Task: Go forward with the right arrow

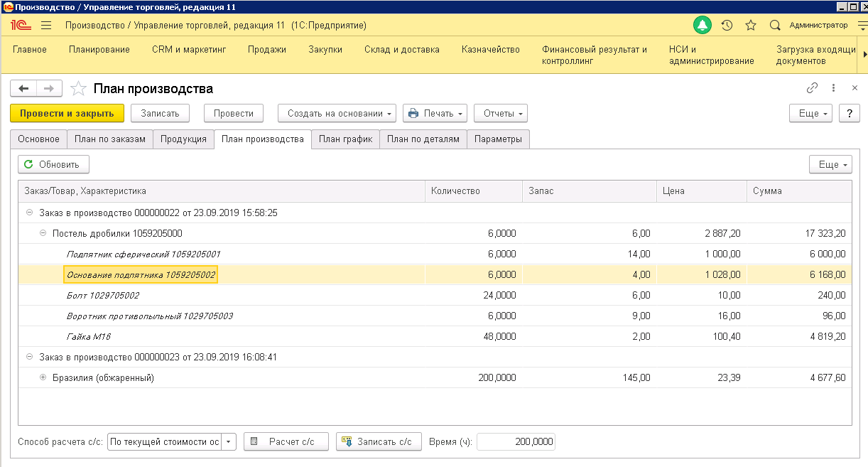Action: [x=49, y=88]
